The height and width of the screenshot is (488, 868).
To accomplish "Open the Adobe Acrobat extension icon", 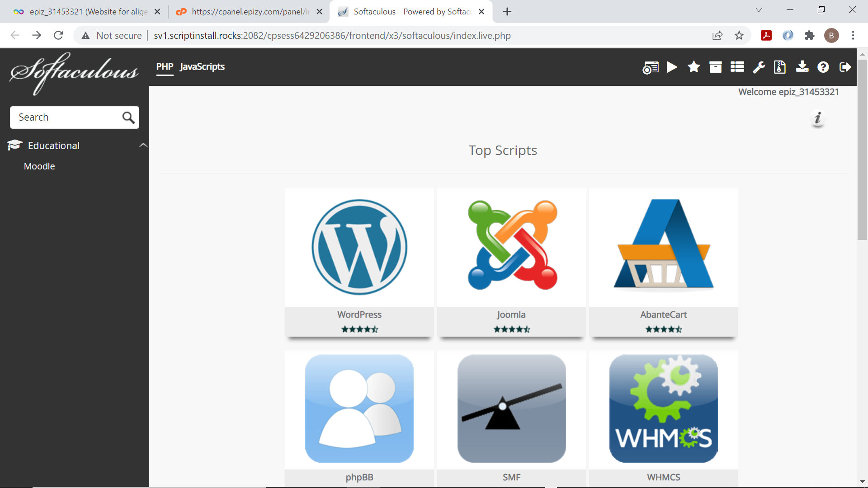I will (766, 35).
